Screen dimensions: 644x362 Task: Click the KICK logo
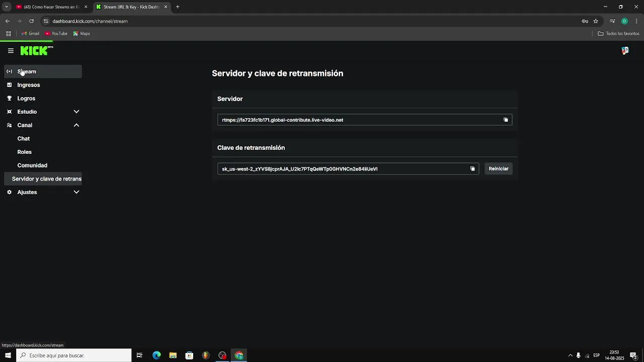[36, 50]
